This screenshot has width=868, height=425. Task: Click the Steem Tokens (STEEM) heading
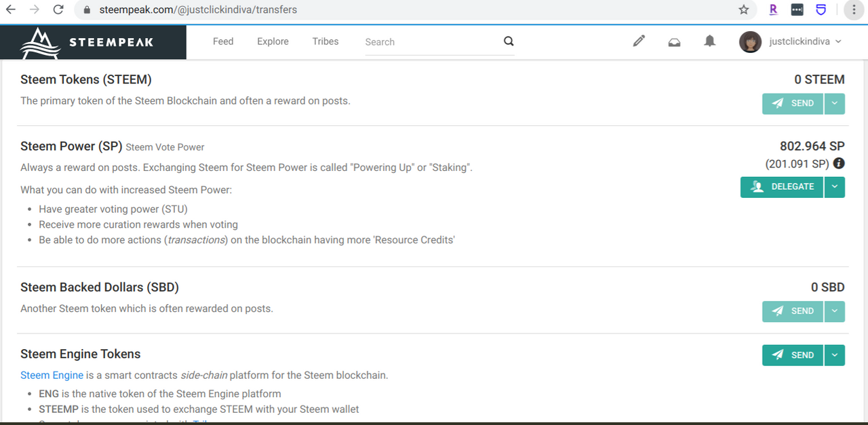(x=86, y=79)
